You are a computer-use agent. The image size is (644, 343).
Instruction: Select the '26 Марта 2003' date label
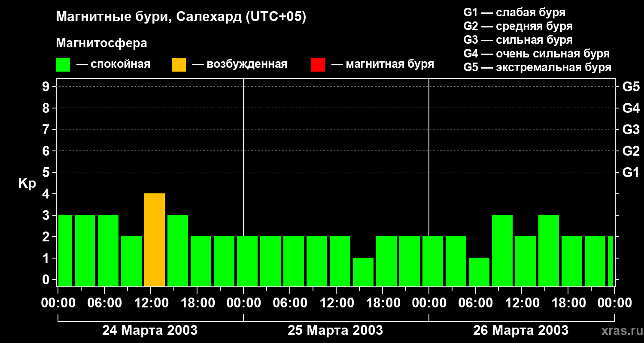point(521,331)
